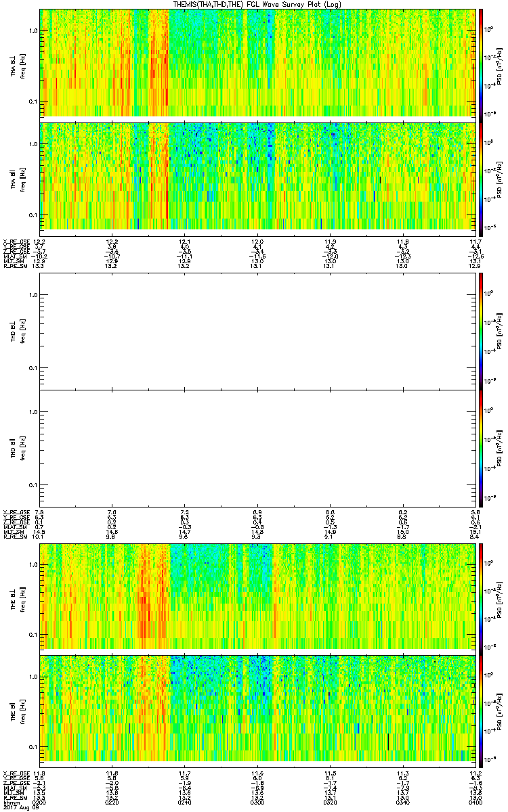Viewport: 508px width, 812px height.
Task: Click the PSD color bar beside THD B-parallel
Action: pos(482,448)
